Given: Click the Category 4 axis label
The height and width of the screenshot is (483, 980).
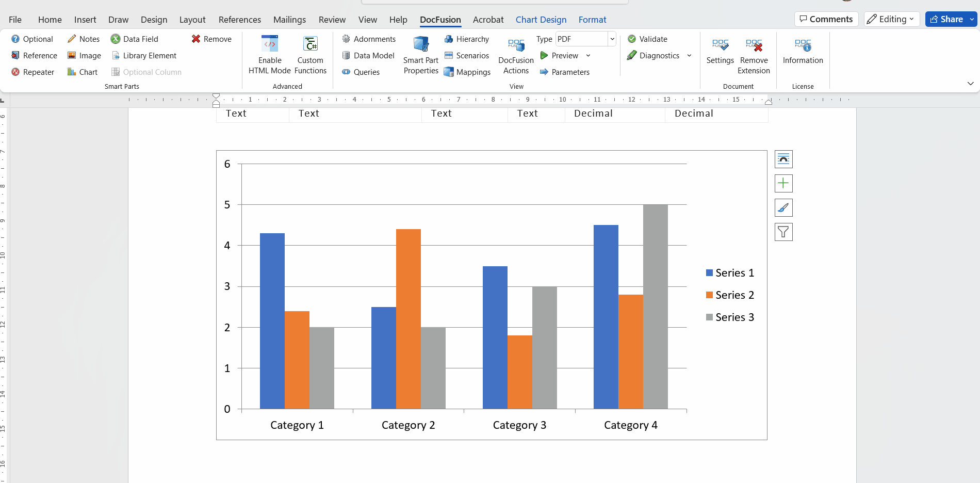Looking at the screenshot, I should [x=631, y=425].
